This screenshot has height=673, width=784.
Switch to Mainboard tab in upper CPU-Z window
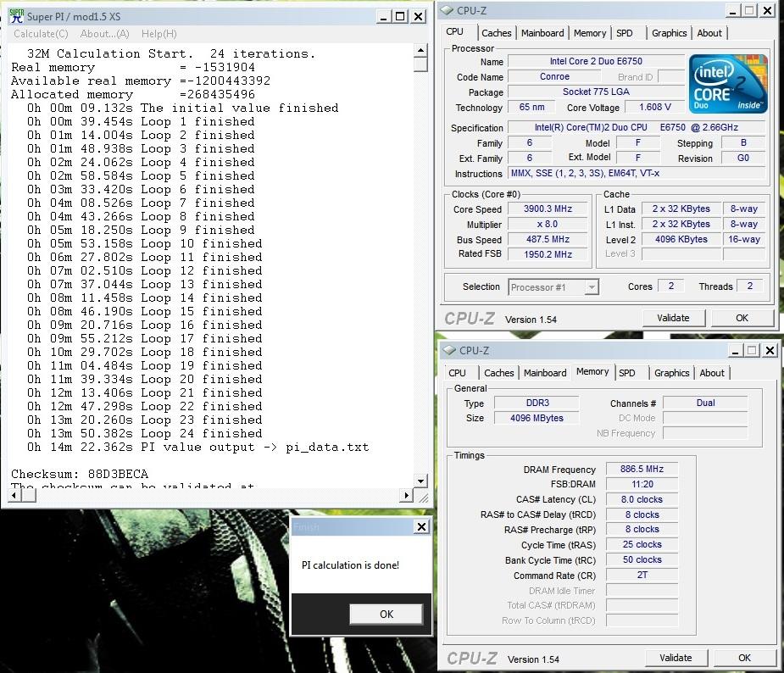click(x=542, y=33)
